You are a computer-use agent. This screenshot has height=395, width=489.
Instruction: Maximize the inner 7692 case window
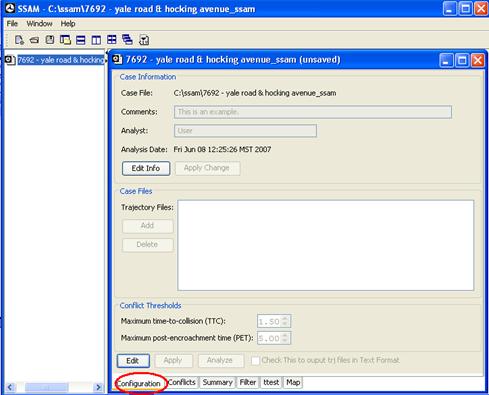pos(462,60)
